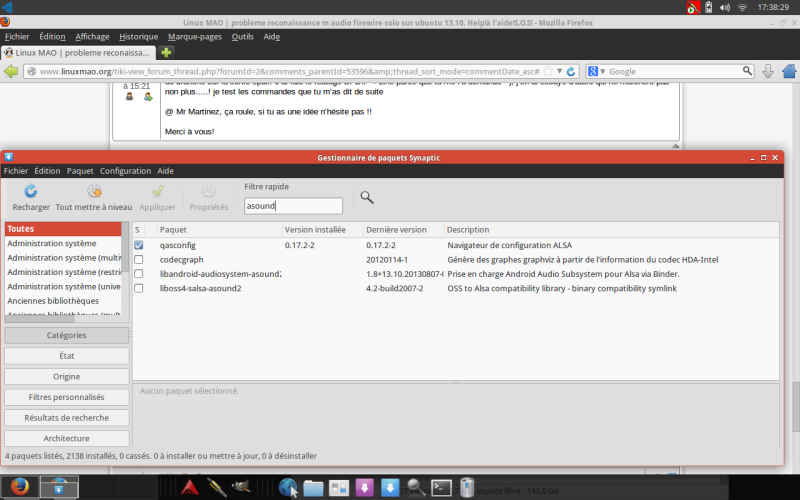Click the Firefox home icon
Viewport: 800px width, 500px height.
[x=789, y=71]
